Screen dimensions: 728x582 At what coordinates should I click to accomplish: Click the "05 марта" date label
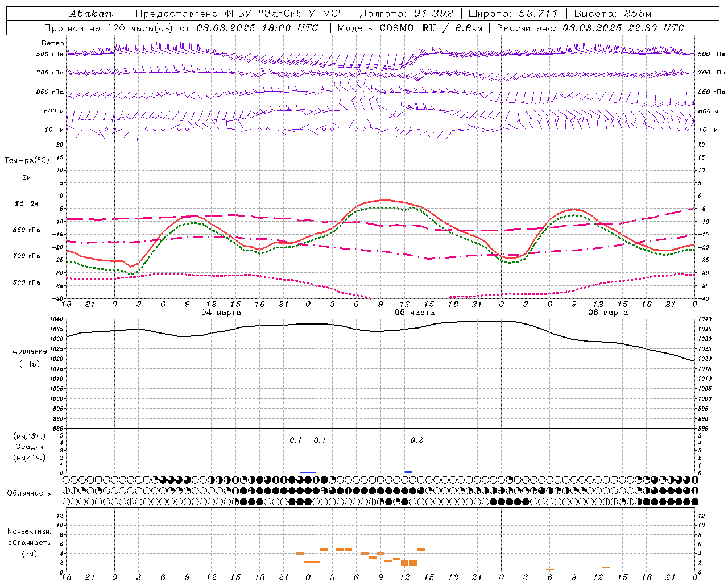pyautogui.click(x=415, y=313)
